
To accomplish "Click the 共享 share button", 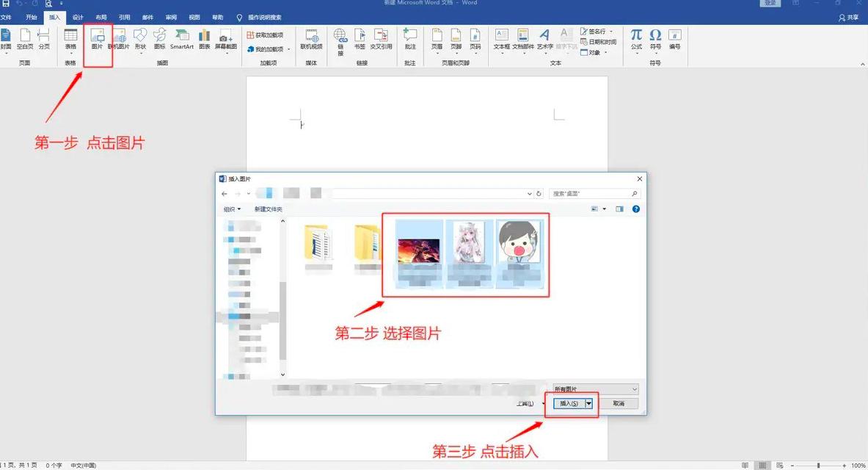I will (x=849, y=18).
